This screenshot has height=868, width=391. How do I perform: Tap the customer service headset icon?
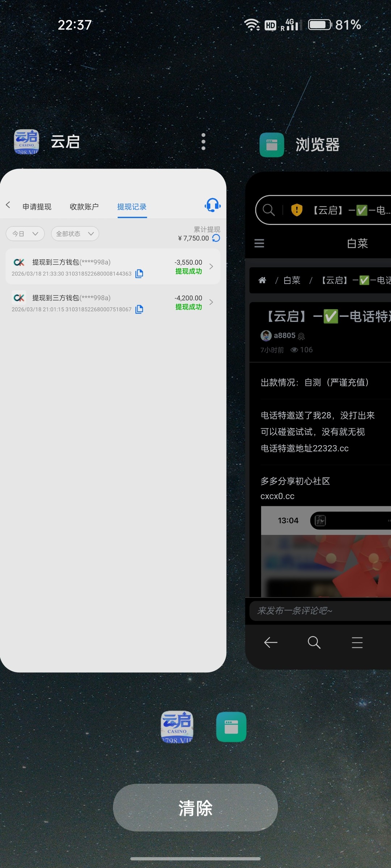coord(213,205)
